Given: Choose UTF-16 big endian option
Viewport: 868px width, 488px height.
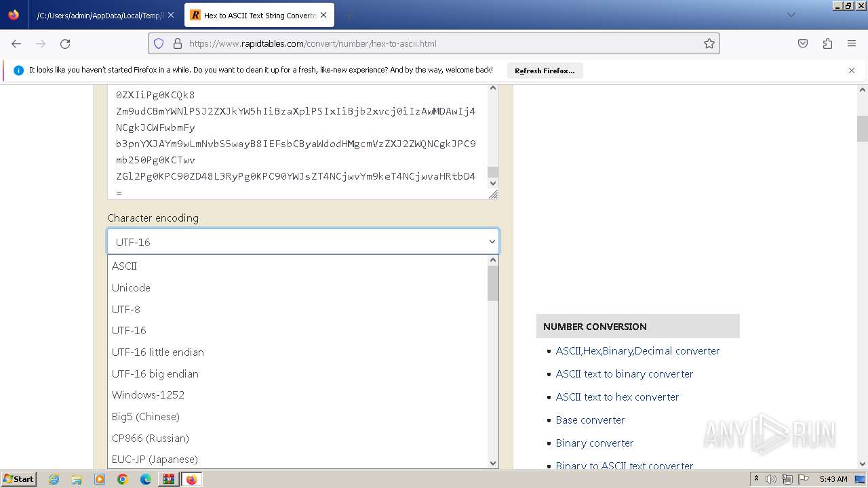Looking at the screenshot, I should [x=298, y=373].
